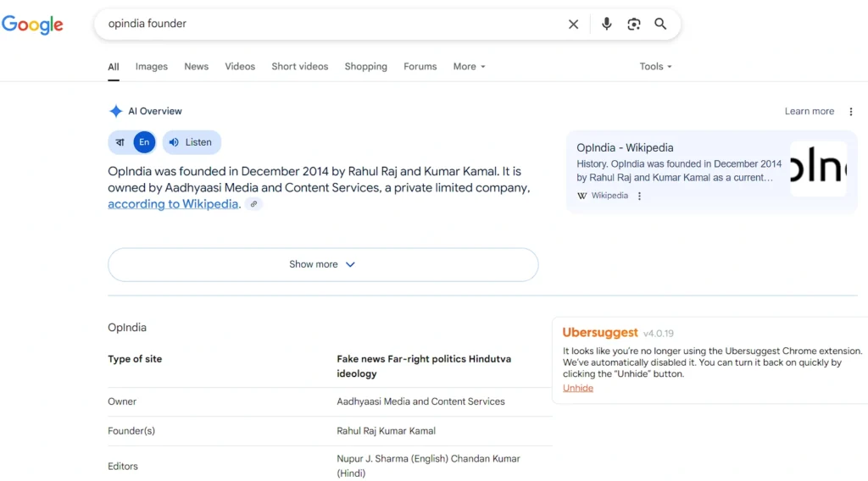The width and height of the screenshot is (868, 481).
Task: Click Unhide in the Ubersuggest notice
Action: click(x=578, y=388)
